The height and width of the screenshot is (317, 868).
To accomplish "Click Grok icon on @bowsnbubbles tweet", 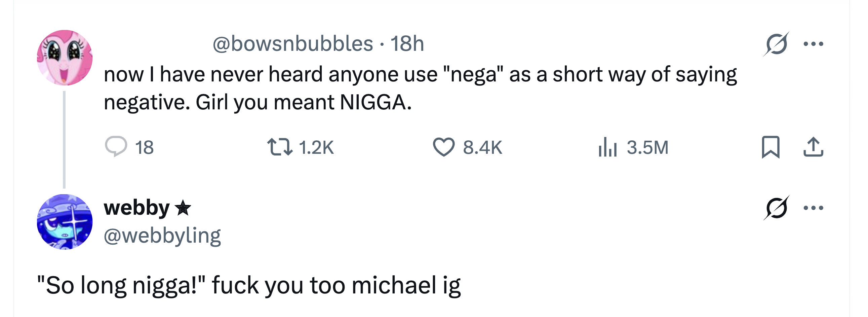I will (776, 44).
